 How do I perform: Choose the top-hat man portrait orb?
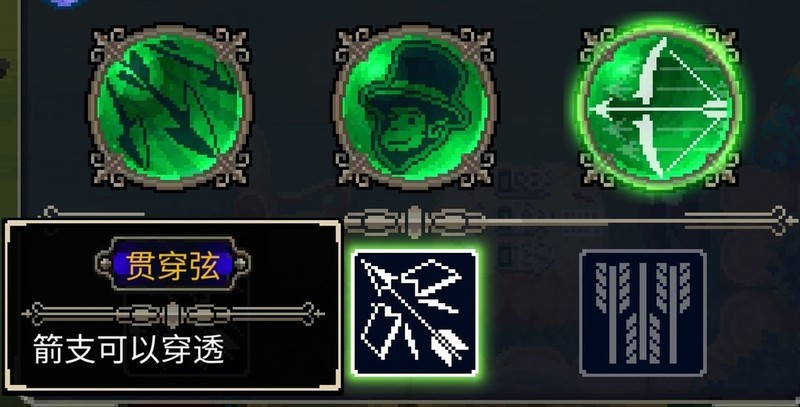click(x=414, y=108)
